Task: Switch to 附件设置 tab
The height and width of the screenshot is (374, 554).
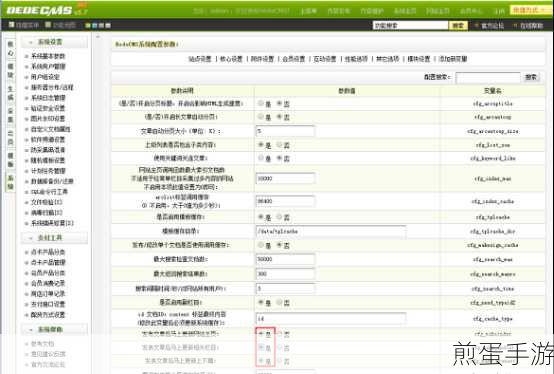Action: pos(263,59)
